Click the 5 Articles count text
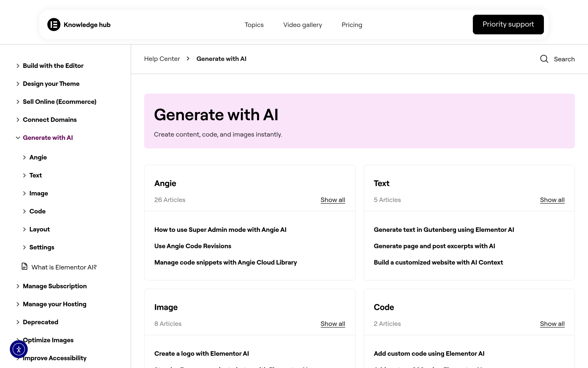The image size is (588, 368). point(387,200)
